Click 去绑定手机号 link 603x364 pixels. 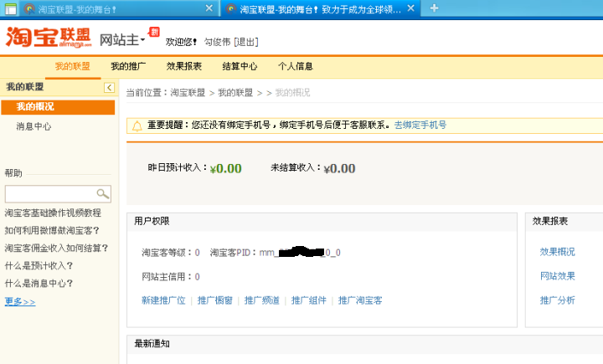(x=420, y=125)
